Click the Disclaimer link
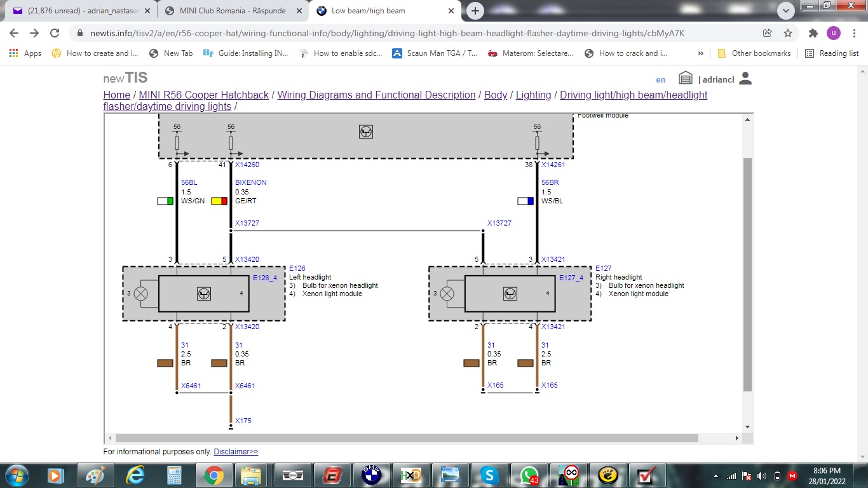 pos(236,452)
